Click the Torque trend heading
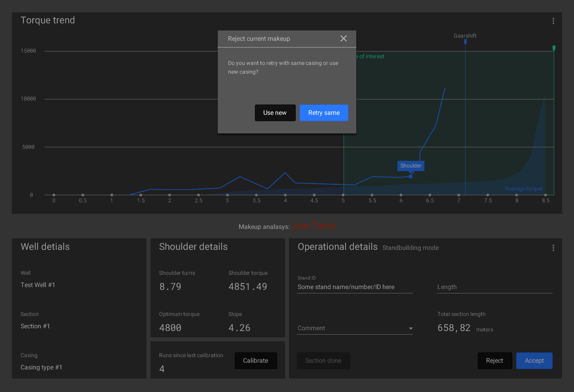Screen dimensions: 574x392 (48, 20)
